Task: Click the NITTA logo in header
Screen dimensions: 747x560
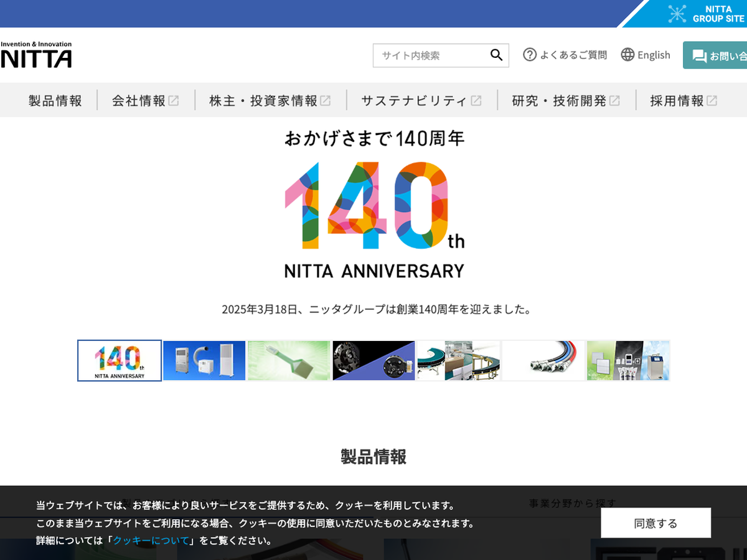Action: point(36,55)
